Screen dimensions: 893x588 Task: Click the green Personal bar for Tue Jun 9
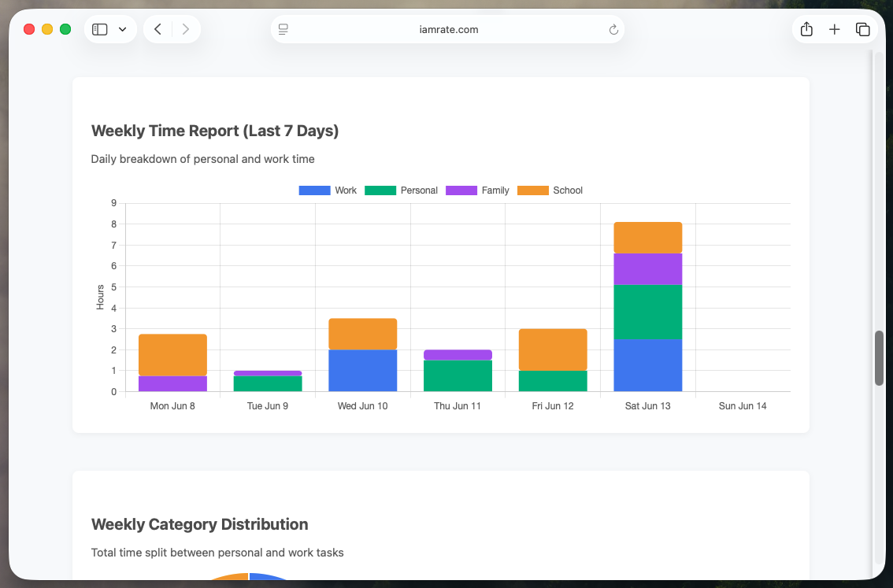[268, 383]
